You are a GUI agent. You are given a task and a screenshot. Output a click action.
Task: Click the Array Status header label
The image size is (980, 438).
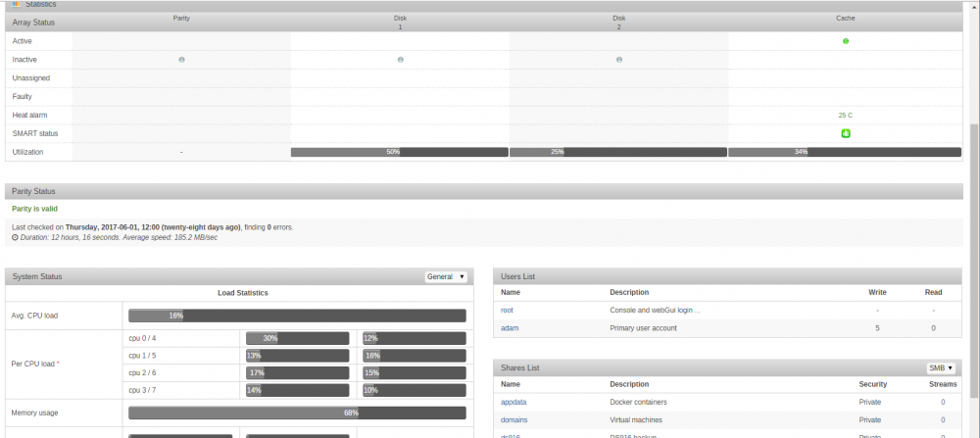[33, 23]
